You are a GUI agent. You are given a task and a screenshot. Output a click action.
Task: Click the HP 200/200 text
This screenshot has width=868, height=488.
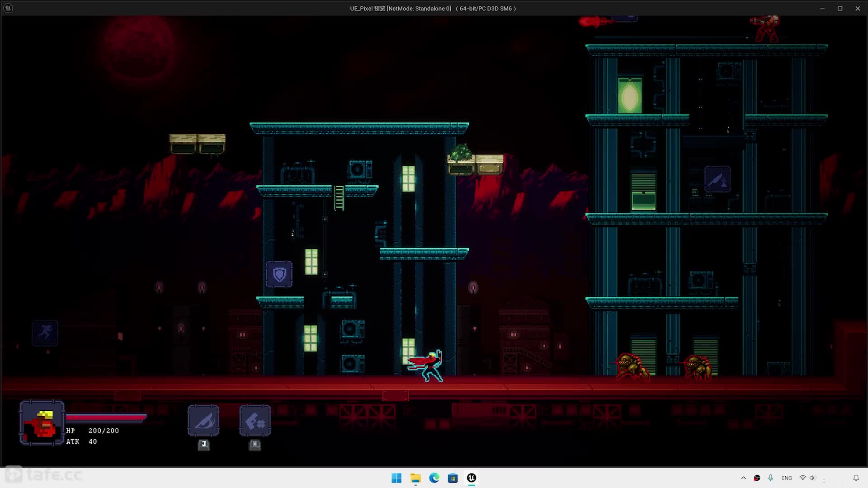[93, 431]
